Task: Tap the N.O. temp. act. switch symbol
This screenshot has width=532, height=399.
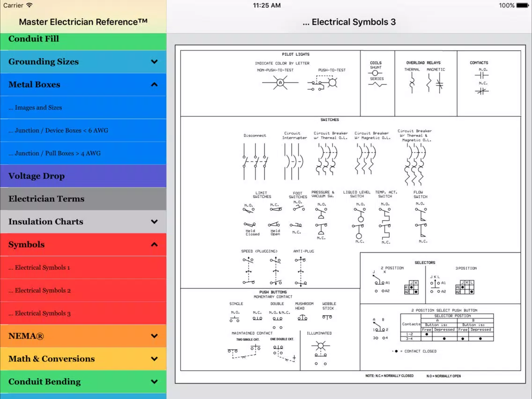Action: [385, 214]
